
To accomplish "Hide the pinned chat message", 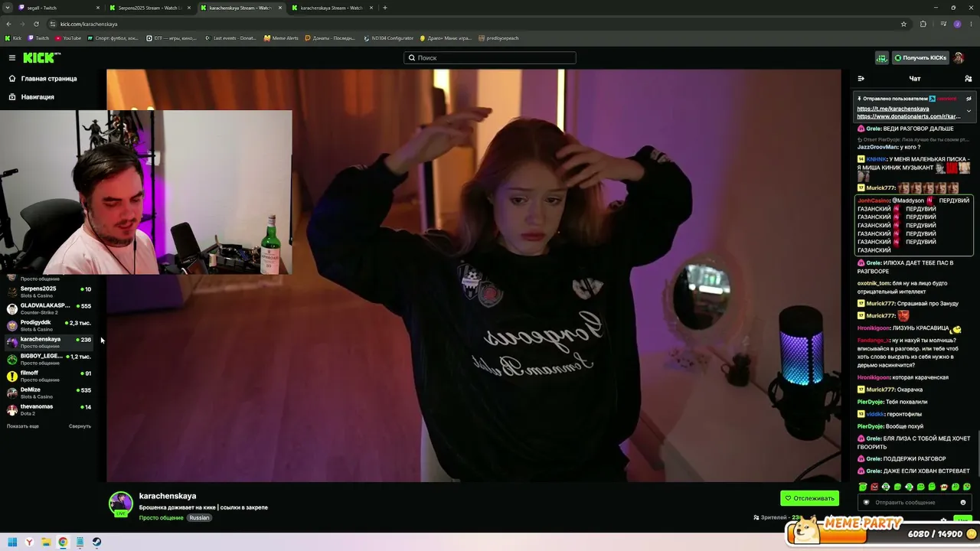I will [969, 99].
